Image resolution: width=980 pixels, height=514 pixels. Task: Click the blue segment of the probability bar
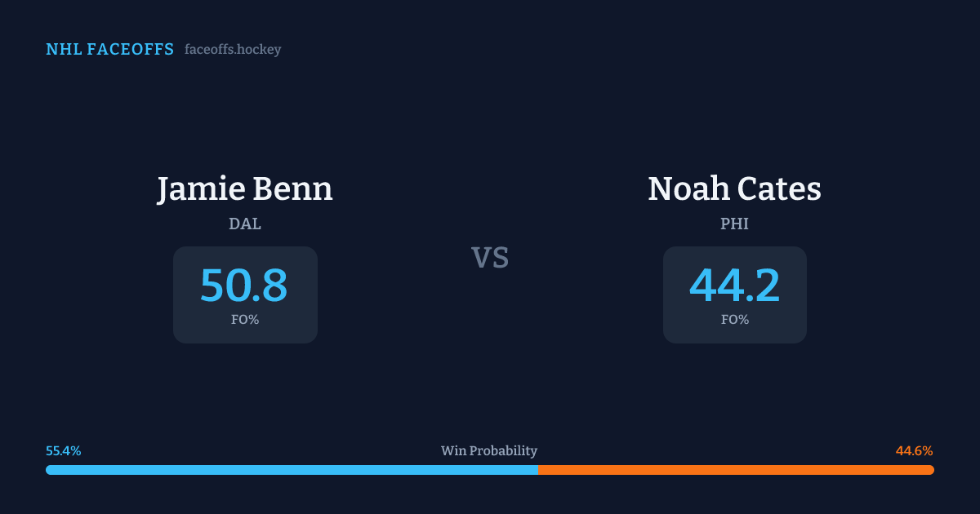click(x=292, y=470)
